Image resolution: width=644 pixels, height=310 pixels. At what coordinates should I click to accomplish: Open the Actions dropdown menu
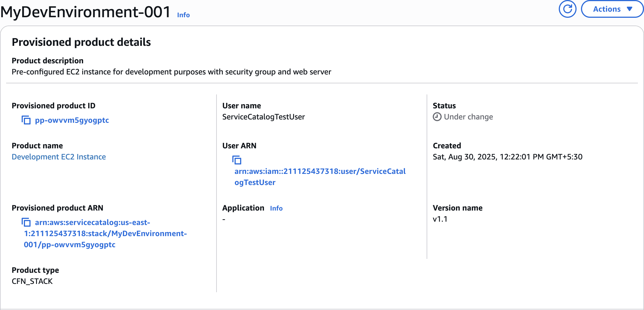point(612,9)
